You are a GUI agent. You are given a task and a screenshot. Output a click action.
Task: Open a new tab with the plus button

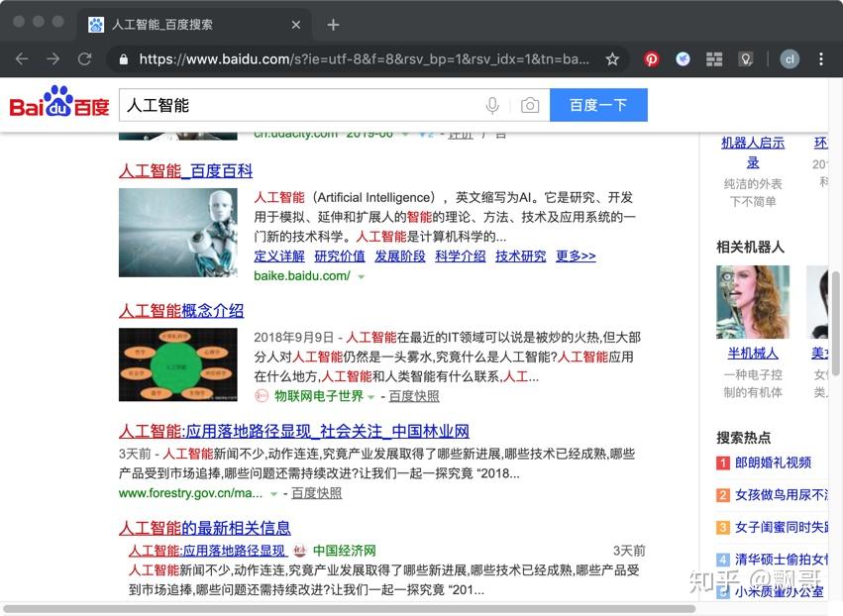(333, 25)
